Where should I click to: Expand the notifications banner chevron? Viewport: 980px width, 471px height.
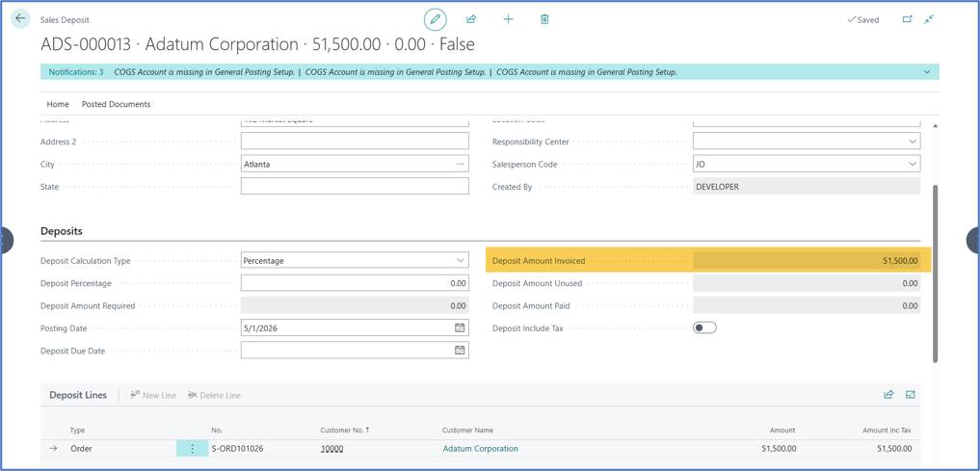coord(927,72)
